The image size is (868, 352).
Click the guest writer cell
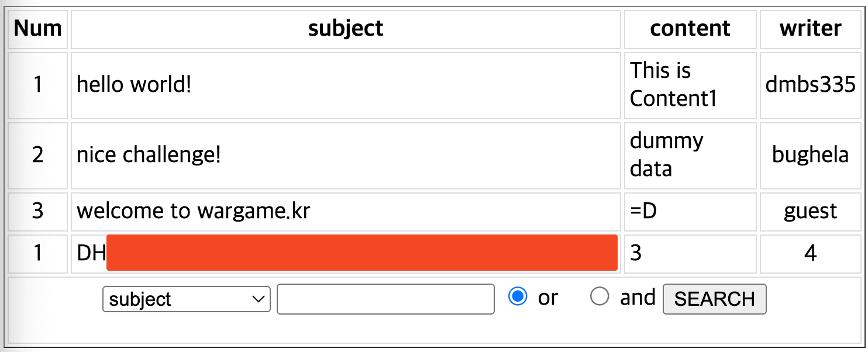tap(810, 211)
